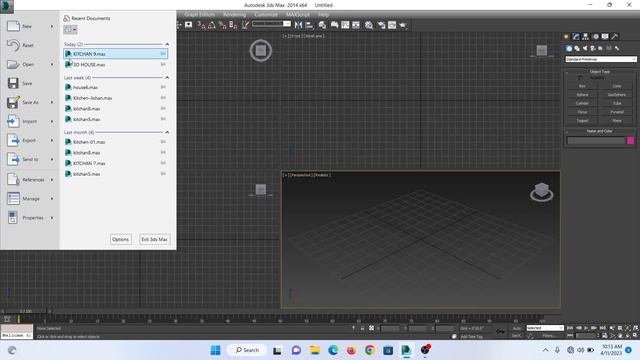Screen dimensions: 640x360
Task: Click the Box primitive button
Action: tap(582, 86)
